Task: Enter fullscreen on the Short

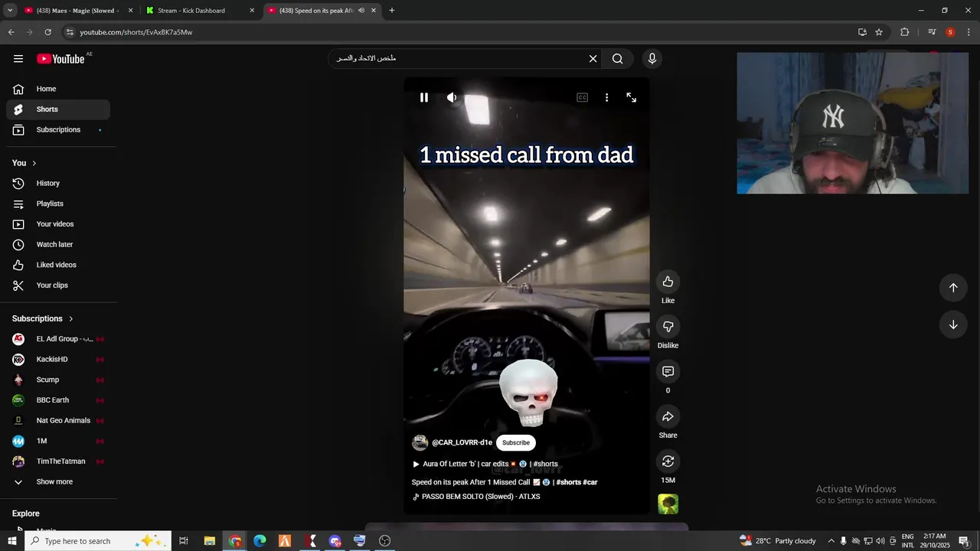Action: 631,97
